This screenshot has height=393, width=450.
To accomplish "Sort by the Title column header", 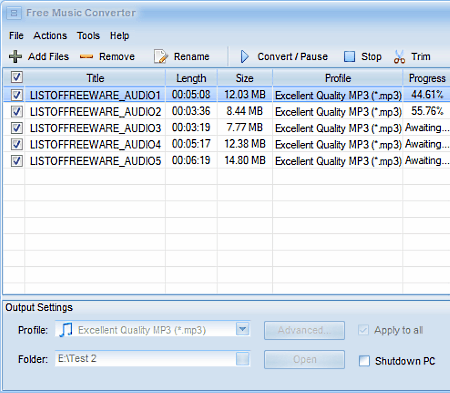I will 95,78.
